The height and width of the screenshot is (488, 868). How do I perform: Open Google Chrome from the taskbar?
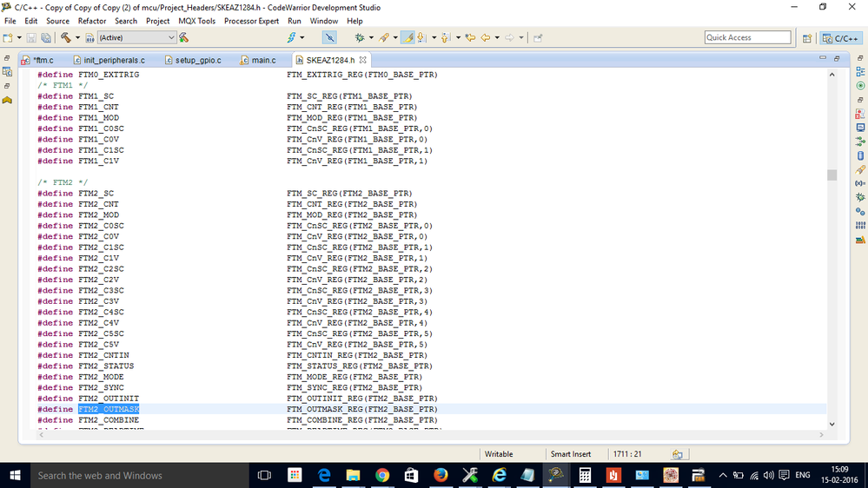click(382, 475)
